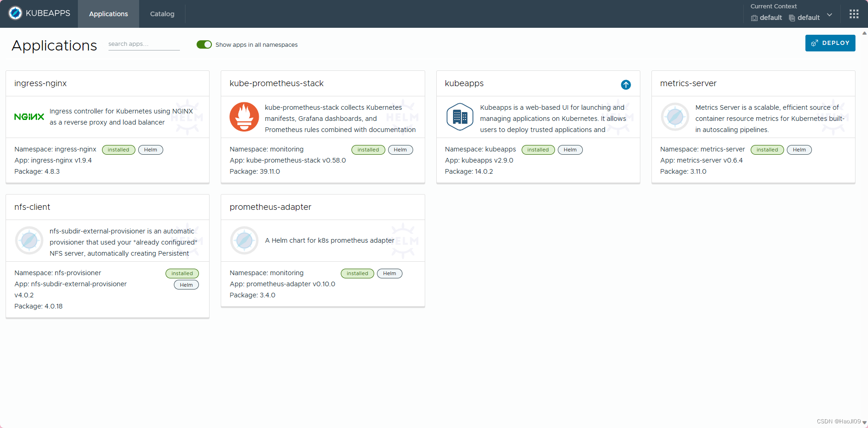Click 'Namespace: nfs-provisioner' text
This screenshot has width=868, height=428.
click(x=57, y=273)
